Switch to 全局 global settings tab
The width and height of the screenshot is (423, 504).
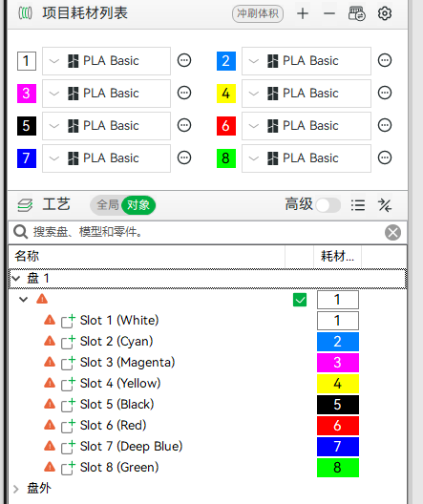point(108,205)
